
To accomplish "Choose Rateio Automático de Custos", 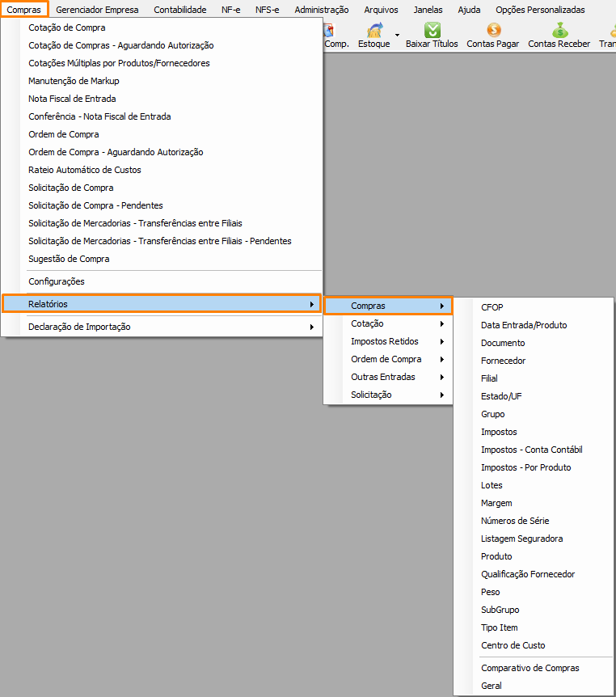I will pos(162,170).
